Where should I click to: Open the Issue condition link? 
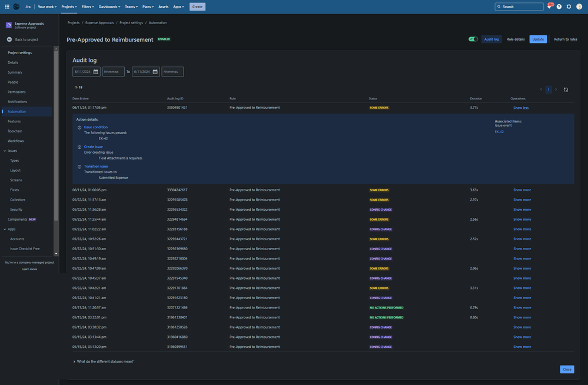tap(95, 127)
